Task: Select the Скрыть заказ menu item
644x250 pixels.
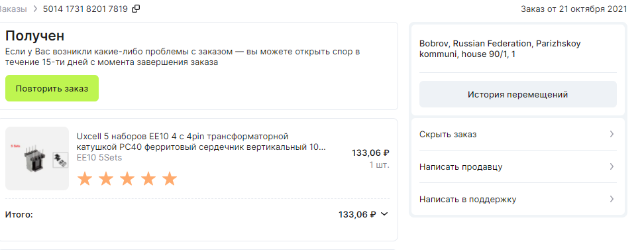Action: pos(518,134)
